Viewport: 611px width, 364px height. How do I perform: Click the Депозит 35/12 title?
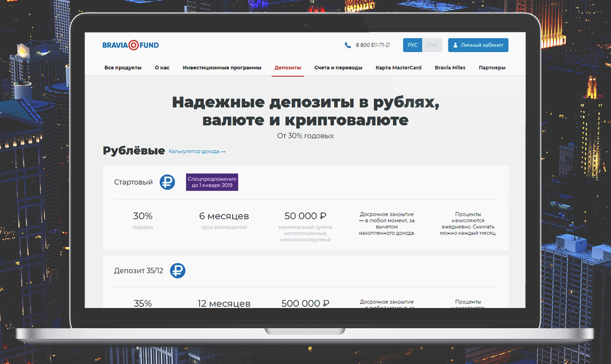(138, 270)
